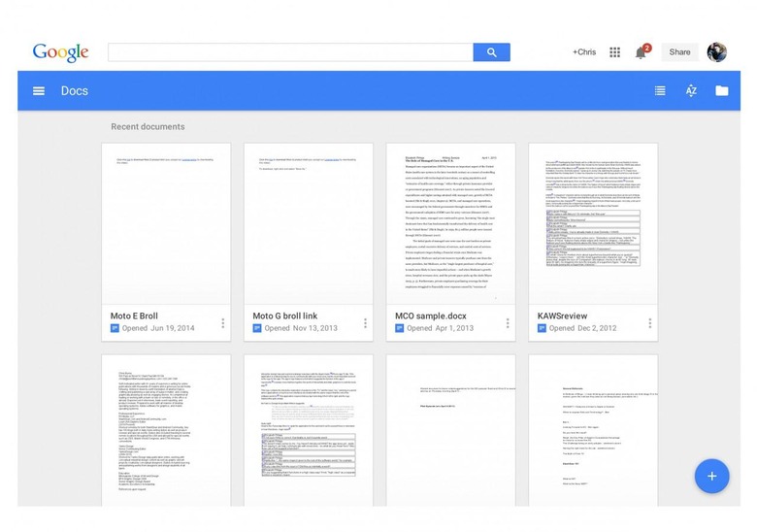Click the Recent documents heading
Image resolution: width=757 pixels, height=532 pixels.
click(x=148, y=126)
